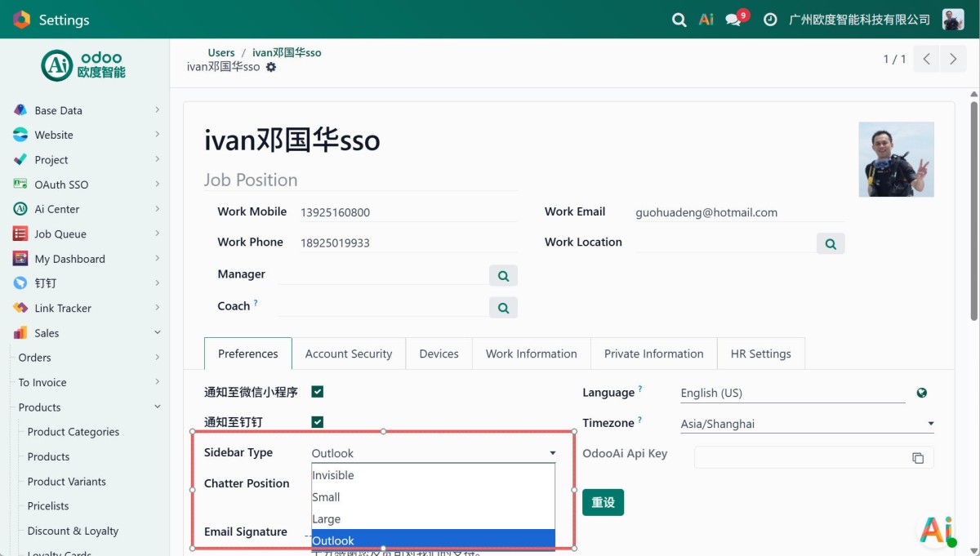Click the vertical page scrollbar

pos(973,210)
